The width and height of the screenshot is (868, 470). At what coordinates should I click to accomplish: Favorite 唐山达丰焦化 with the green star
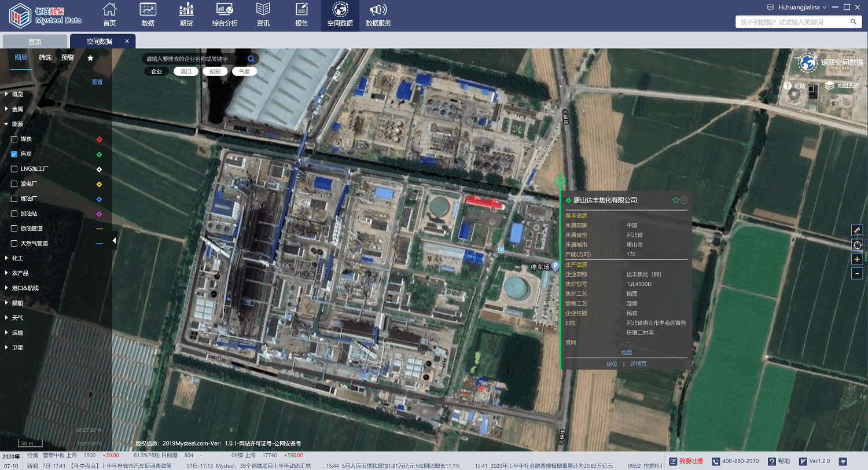tap(675, 200)
